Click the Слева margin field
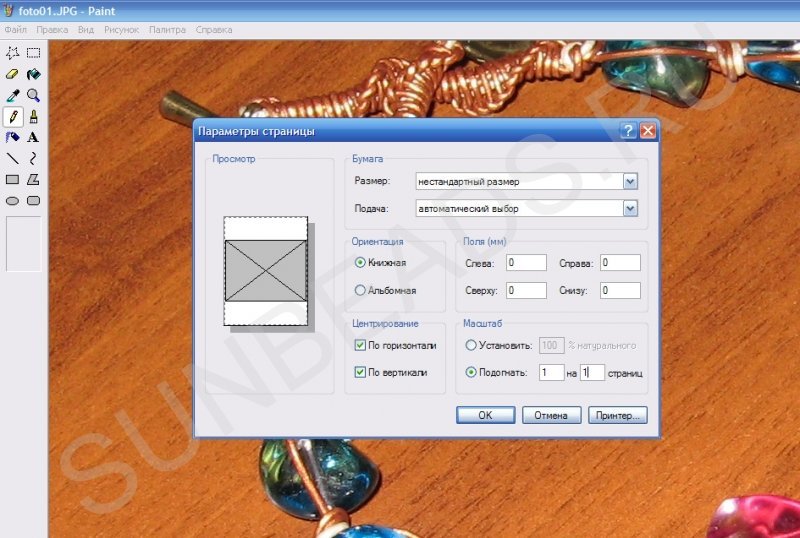Image resolution: width=800 pixels, height=538 pixels. tap(526, 262)
